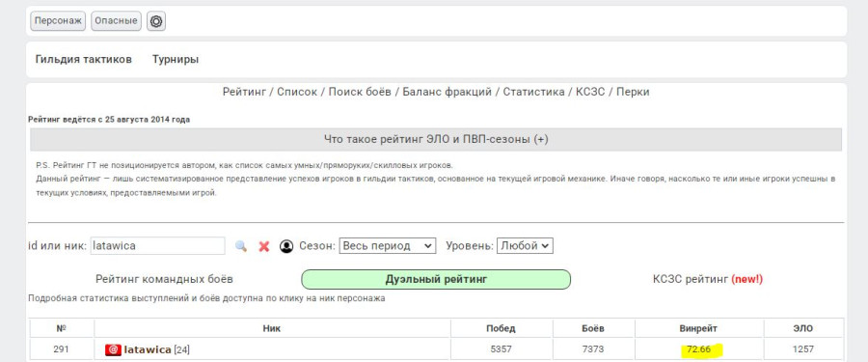Viewport: 868px width, 362px height.
Task: Click the user profile circle icon
Action: pyautogui.click(x=286, y=246)
